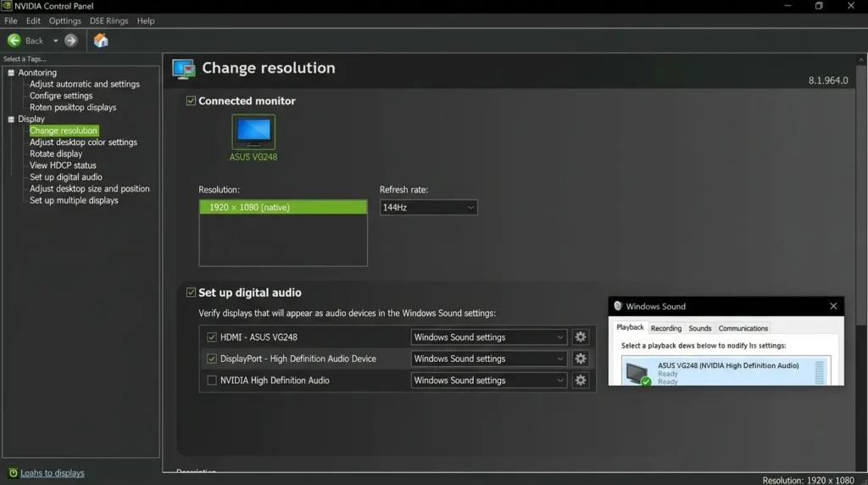Click the status bar Resolution: 1920 x 1080
This screenshot has height=485, width=868.
[x=808, y=480]
